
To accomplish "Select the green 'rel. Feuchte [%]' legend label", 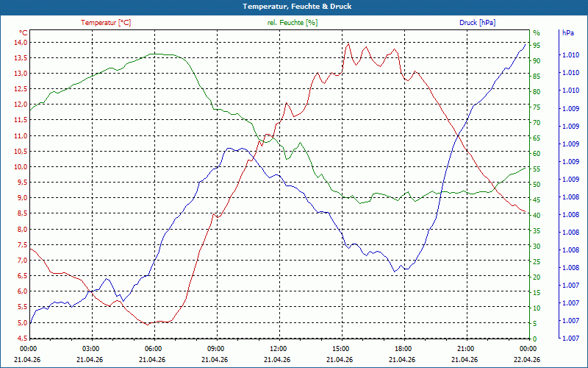I will tap(292, 23).
